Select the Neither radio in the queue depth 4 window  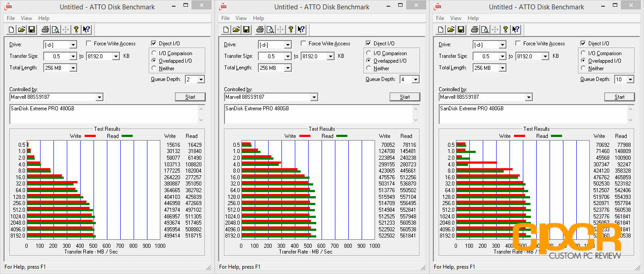pyautogui.click(x=369, y=68)
